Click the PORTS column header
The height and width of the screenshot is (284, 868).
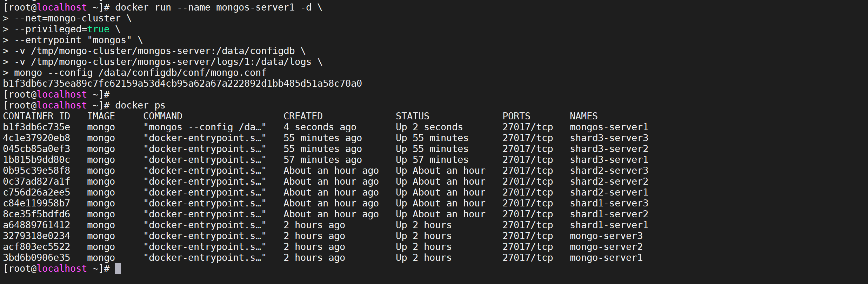[x=516, y=116]
